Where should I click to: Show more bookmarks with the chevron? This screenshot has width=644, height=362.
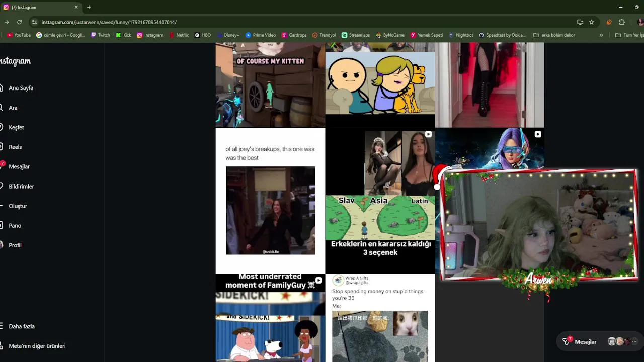point(601,35)
